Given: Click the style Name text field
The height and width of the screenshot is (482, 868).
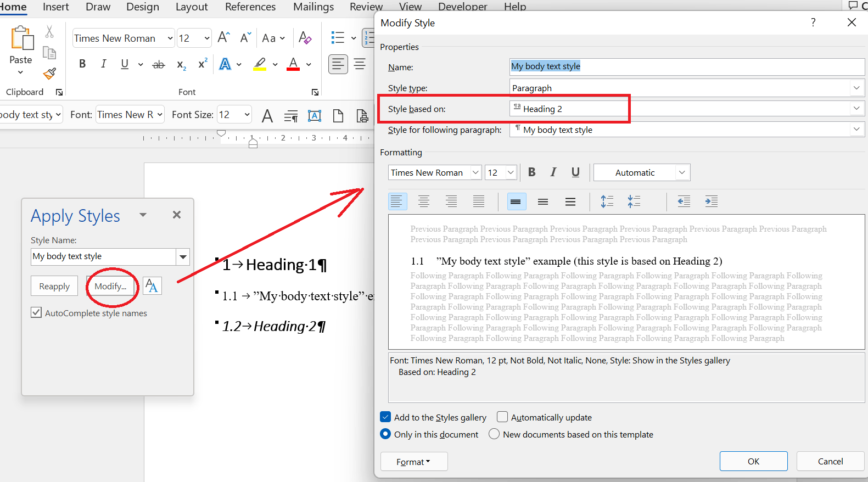Looking at the screenshot, I should click(x=687, y=66).
